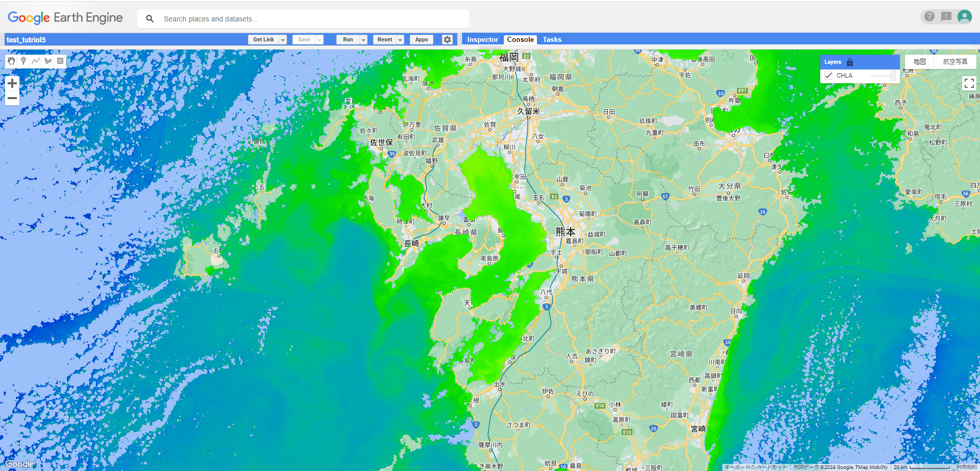Zoom out of the map
This screenshot has width=980, height=471.
[12, 98]
